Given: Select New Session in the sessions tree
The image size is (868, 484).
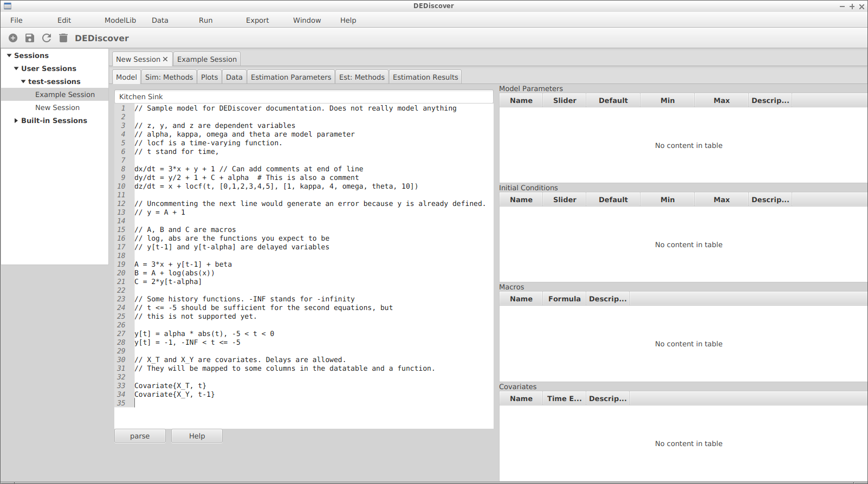Looking at the screenshot, I should click(57, 107).
